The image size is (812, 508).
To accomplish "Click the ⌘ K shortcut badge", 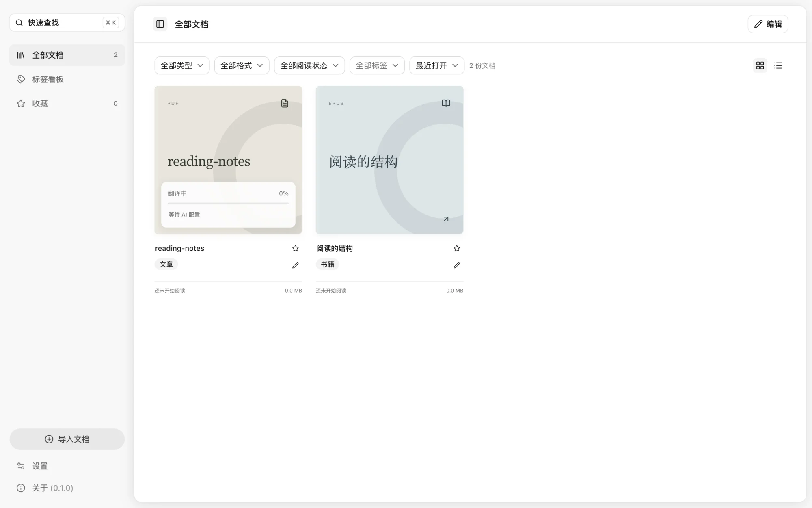I will [x=111, y=22].
